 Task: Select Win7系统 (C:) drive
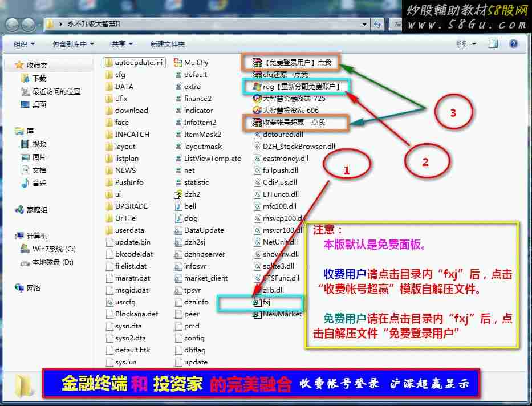(x=54, y=249)
